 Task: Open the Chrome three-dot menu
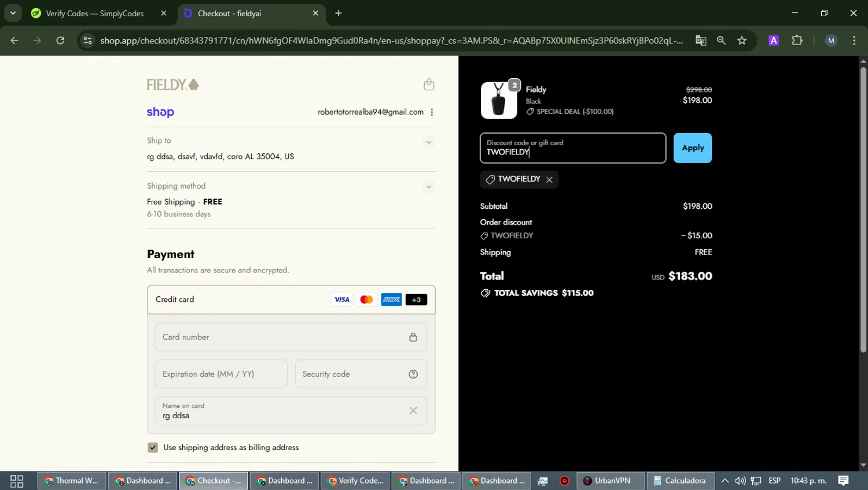pyautogui.click(x=854, y=40)
